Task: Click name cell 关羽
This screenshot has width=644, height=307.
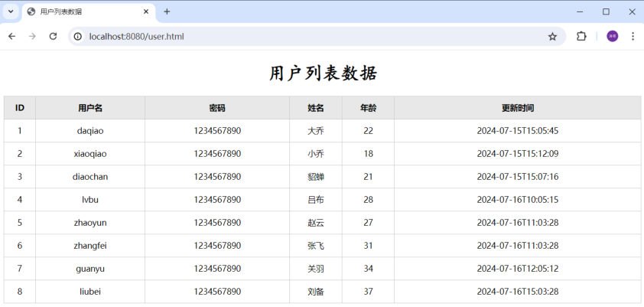Action: 316,269
